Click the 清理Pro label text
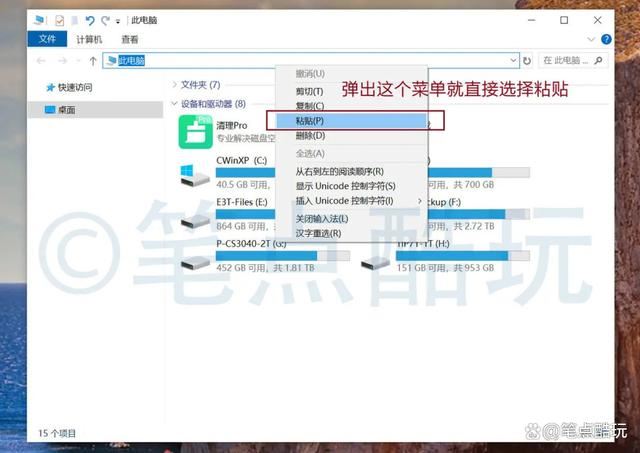This screenshot has width=640, height=453. pos(231,125)
